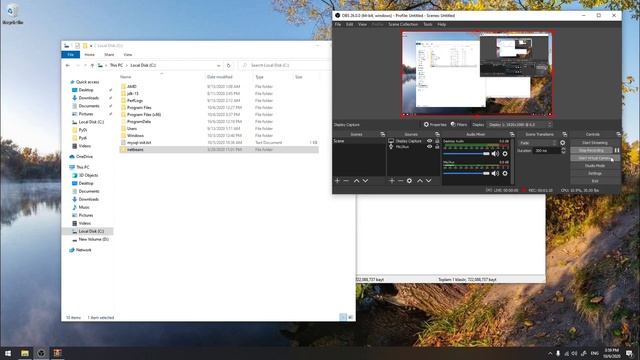Undock Scene Transitions panel using its header icon

pos(564,134)
